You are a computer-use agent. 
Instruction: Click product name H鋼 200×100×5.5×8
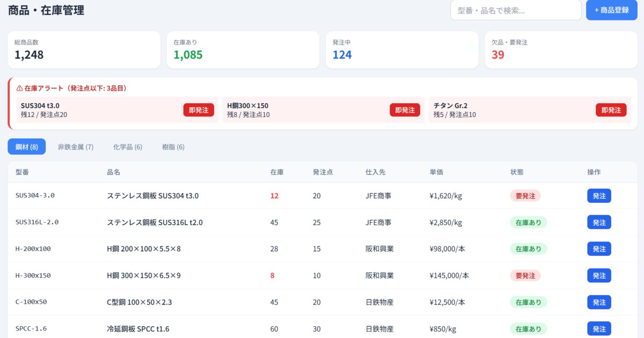click(x=144, y=249)
